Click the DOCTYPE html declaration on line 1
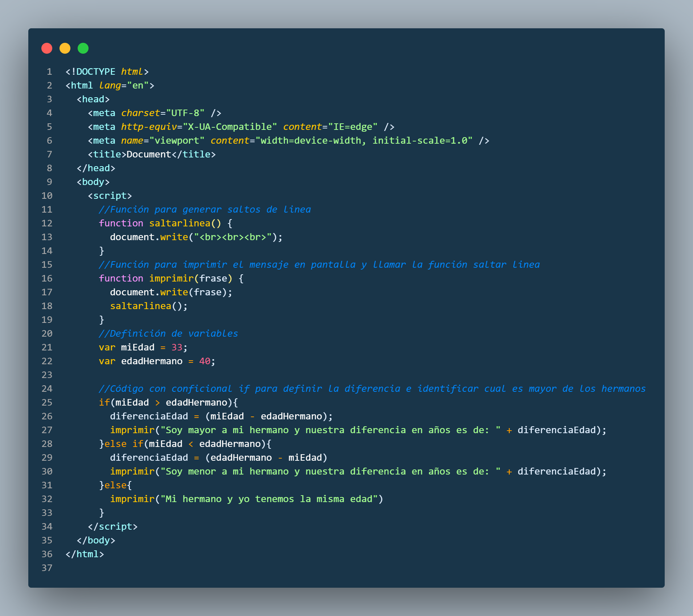 107,71
